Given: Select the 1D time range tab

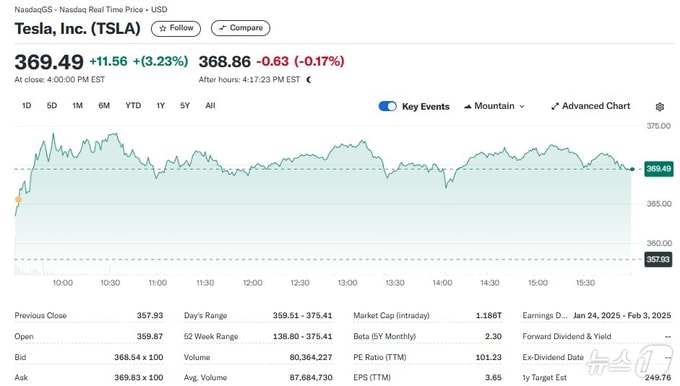Looking at the screenshot, I should point(26,105).
